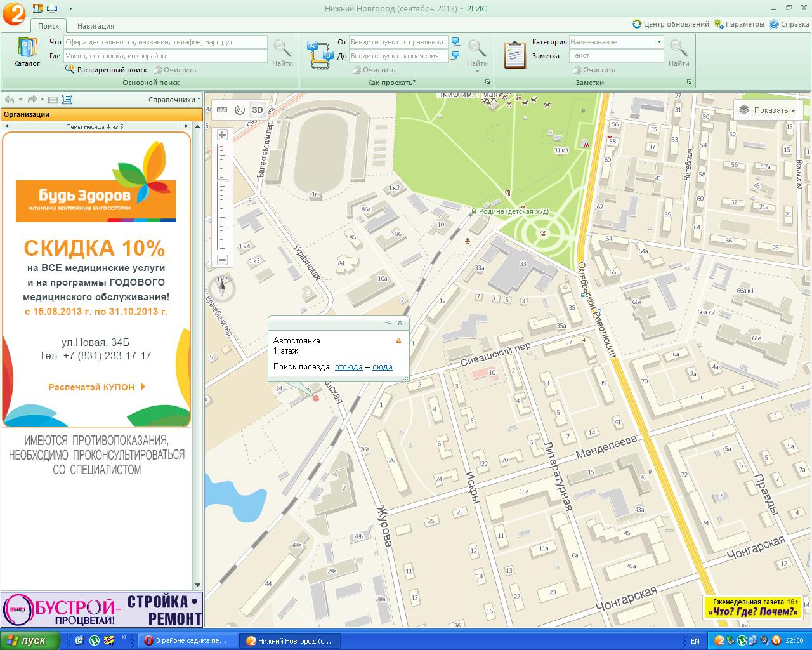Pin the Автостоянка popup card
Image resolution: width=812 pixels, height=650 pixels.
coord(389,322)
